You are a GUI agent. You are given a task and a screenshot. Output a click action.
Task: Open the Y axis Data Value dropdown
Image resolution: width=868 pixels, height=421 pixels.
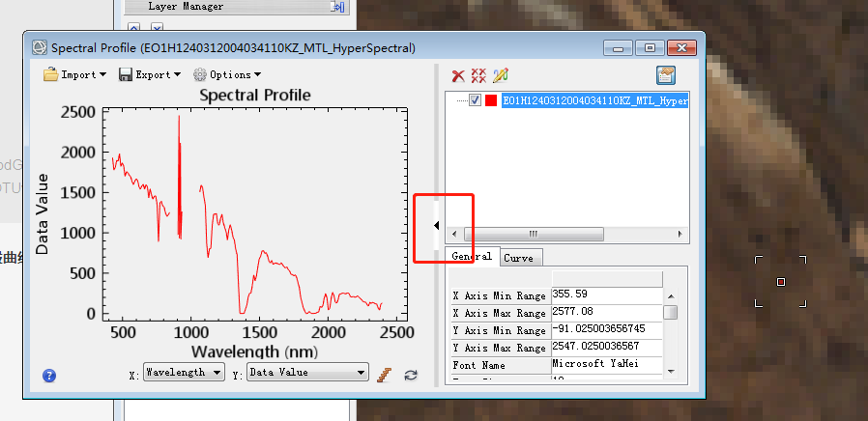tap(307, 373)
